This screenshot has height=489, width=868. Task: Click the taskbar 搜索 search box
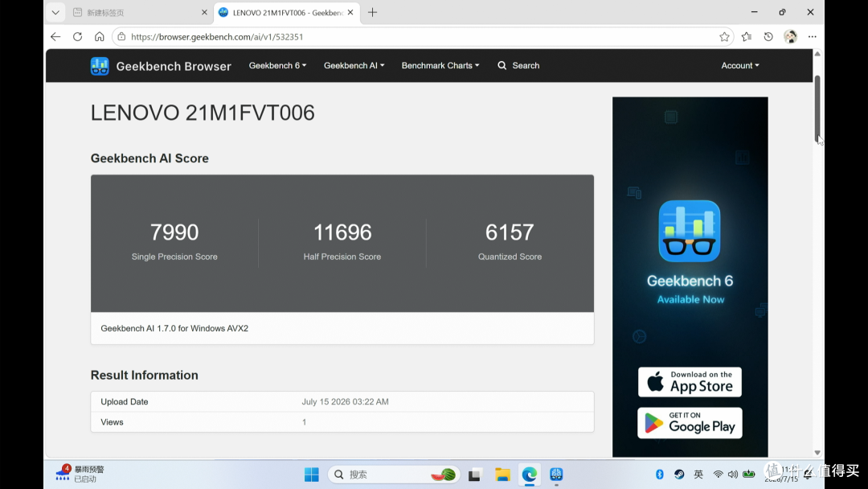tap(394, 475)
